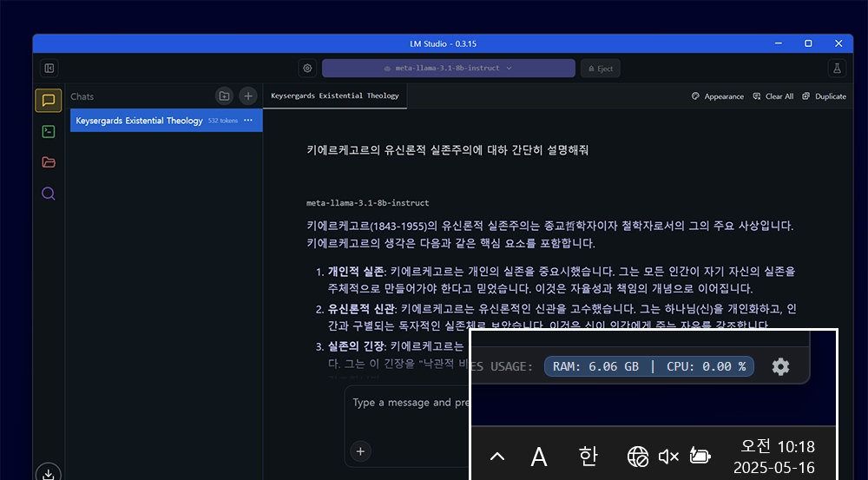Click the Korean user prompt message

447,150
